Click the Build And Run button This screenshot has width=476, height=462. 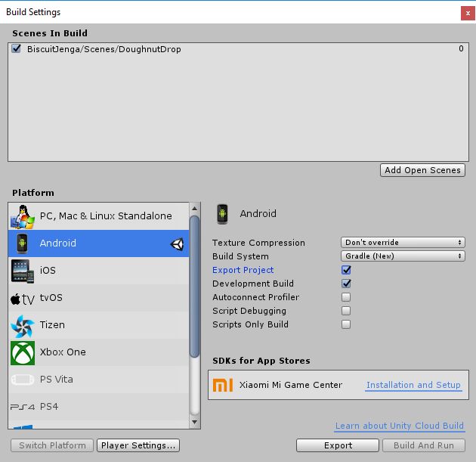pyautogui.click(x=424, y=445)
